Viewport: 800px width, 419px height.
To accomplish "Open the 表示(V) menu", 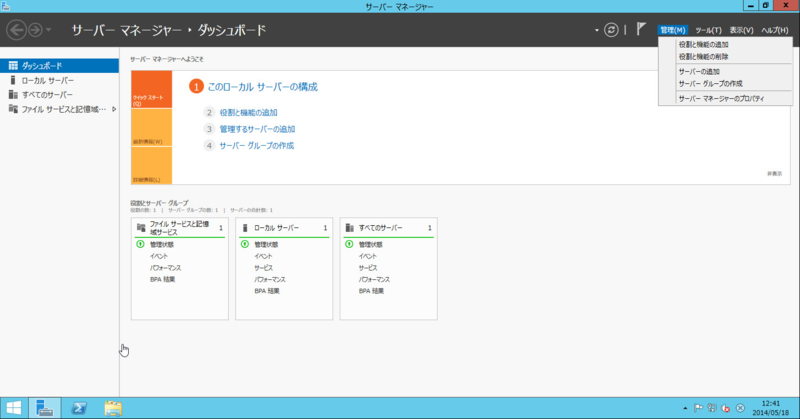I will (741, 30).
